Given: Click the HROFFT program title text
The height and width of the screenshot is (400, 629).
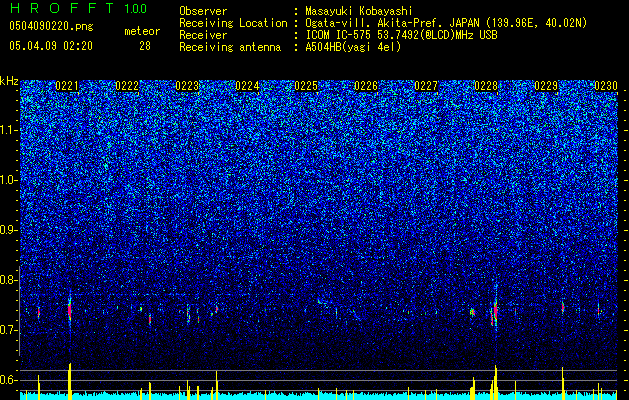Looking at the screenshot, I should (62, 8).
